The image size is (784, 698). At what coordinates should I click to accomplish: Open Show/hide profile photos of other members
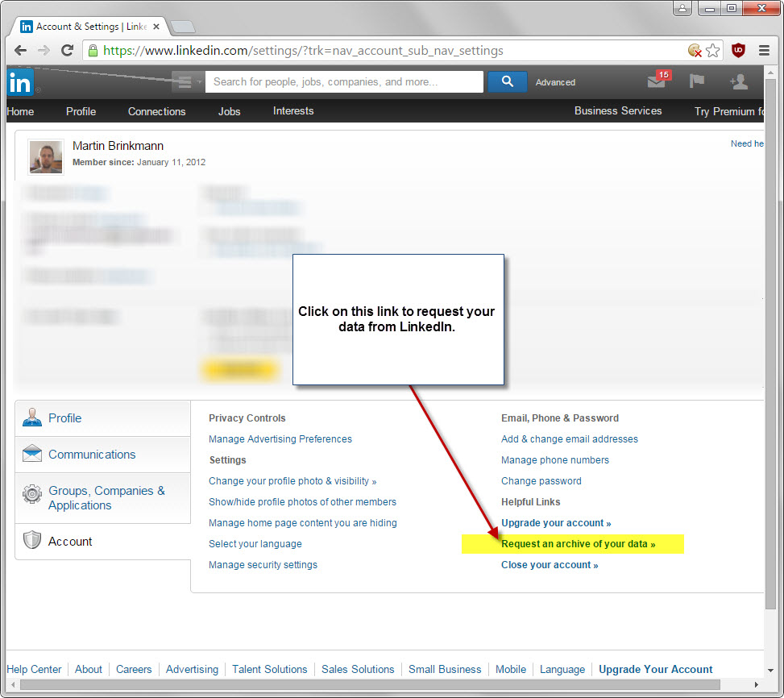(x=302, y=502)
